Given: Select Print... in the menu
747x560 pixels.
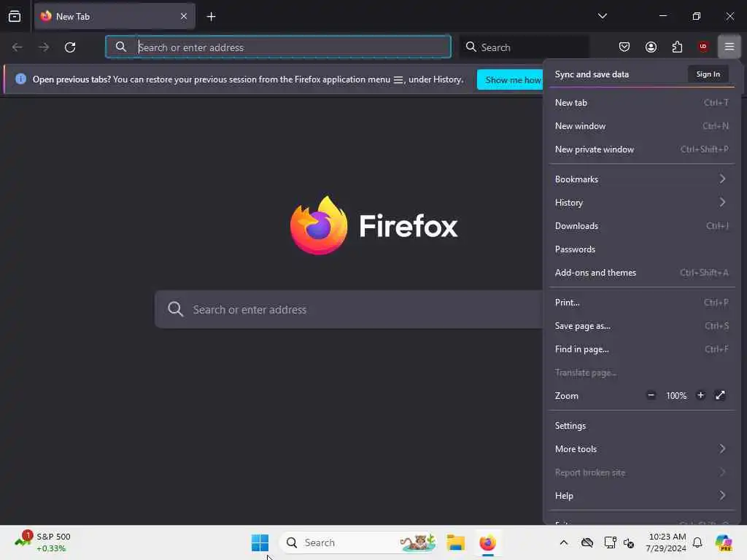Looking at the screenshot, I should click(x=642, y=303).
